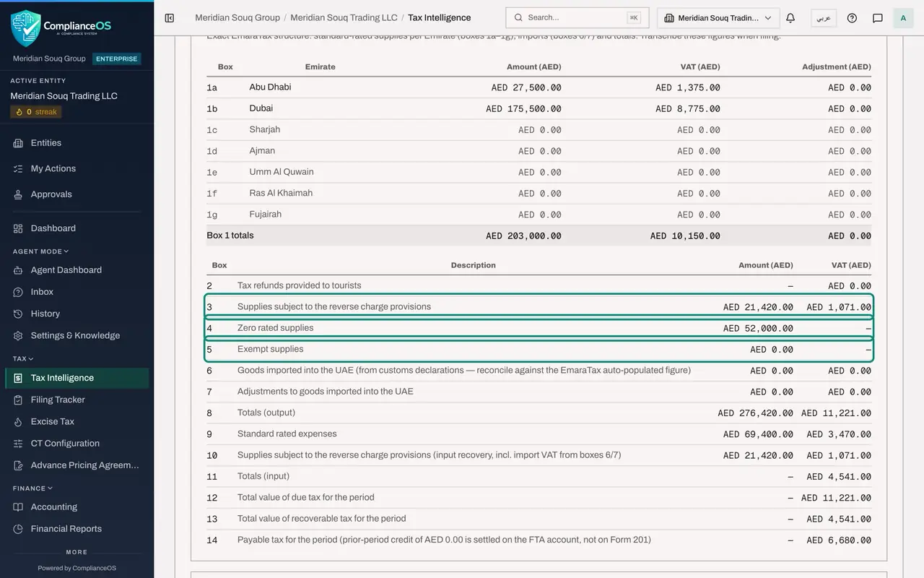924x578 pixels.
Task: Click payable tax value AED 6,680.00
Action: (x=839, y=540)
